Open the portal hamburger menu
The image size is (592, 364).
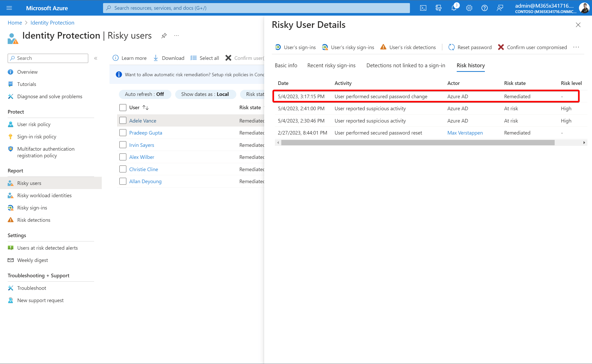pyautogui.click(x=9, y=8)
